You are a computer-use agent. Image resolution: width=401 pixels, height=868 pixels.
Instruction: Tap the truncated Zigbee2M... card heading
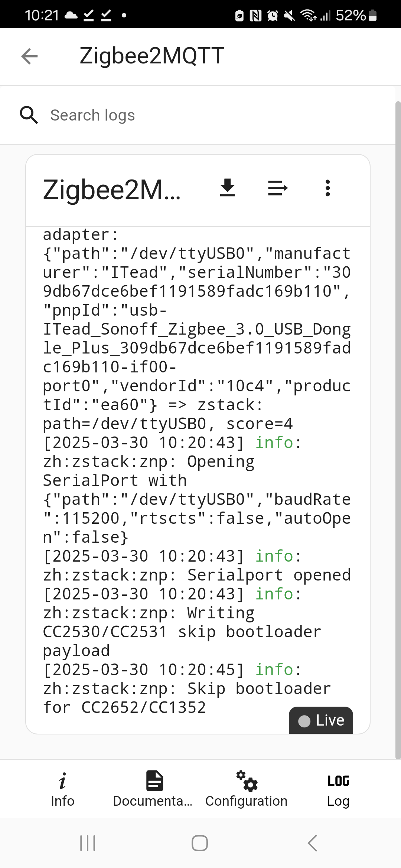112,190
